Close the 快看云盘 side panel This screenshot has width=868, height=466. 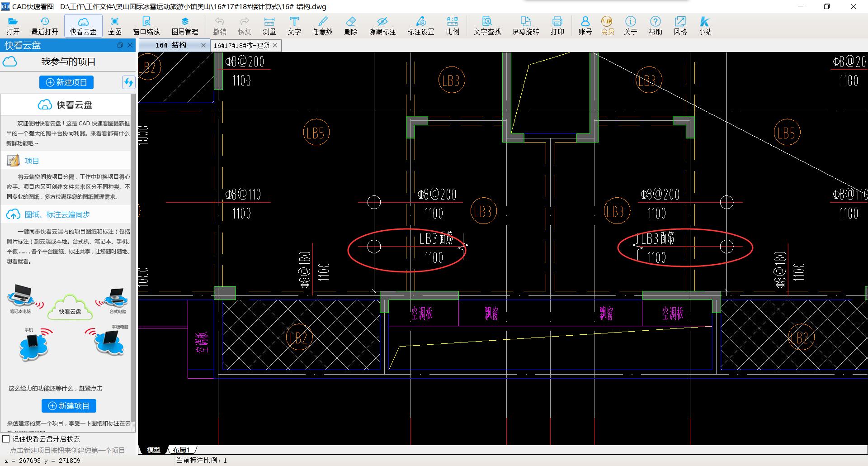(130, 45)
